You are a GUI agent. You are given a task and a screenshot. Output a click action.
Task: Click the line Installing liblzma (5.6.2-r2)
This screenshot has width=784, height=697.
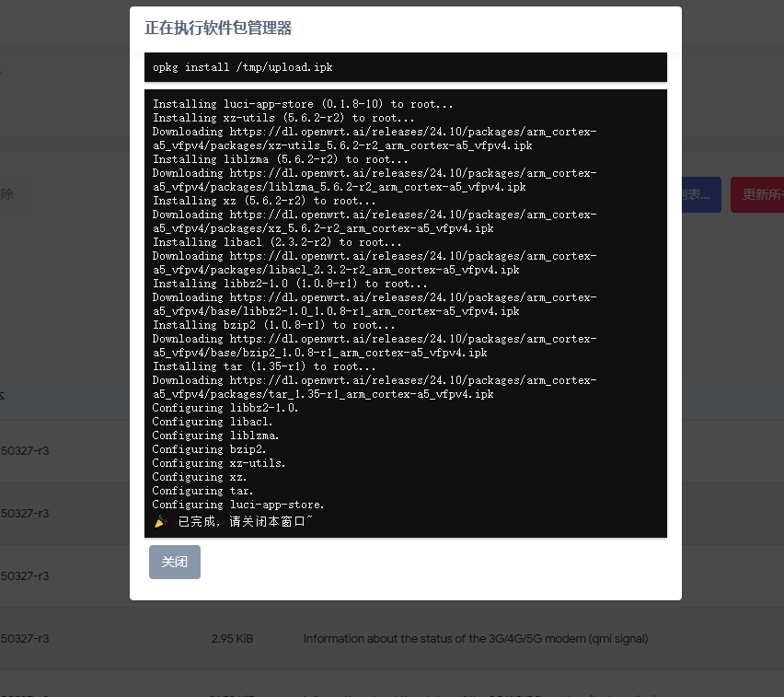click(x=281, y=159)
